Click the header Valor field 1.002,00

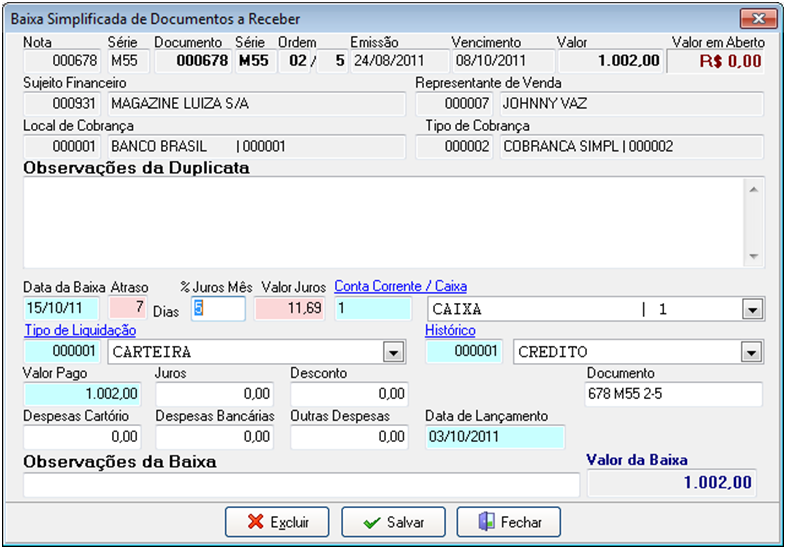pos(611,61)
